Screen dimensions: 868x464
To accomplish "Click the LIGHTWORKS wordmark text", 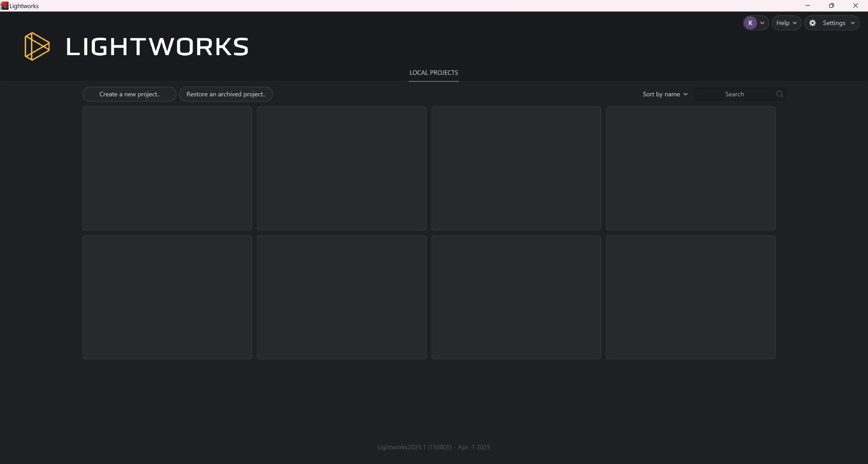I will (x=157, y=47).
